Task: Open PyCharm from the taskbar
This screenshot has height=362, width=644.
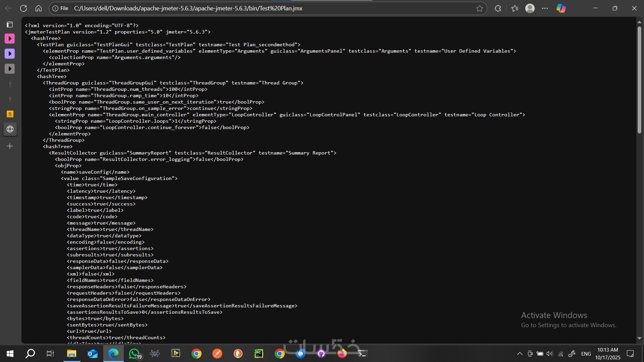Action: pos(259,353)
